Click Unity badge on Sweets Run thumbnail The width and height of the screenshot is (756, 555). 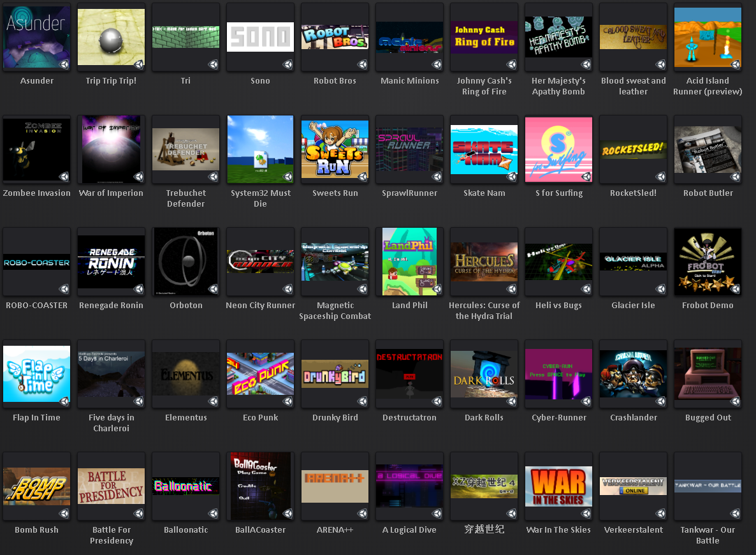click(362, 177)
